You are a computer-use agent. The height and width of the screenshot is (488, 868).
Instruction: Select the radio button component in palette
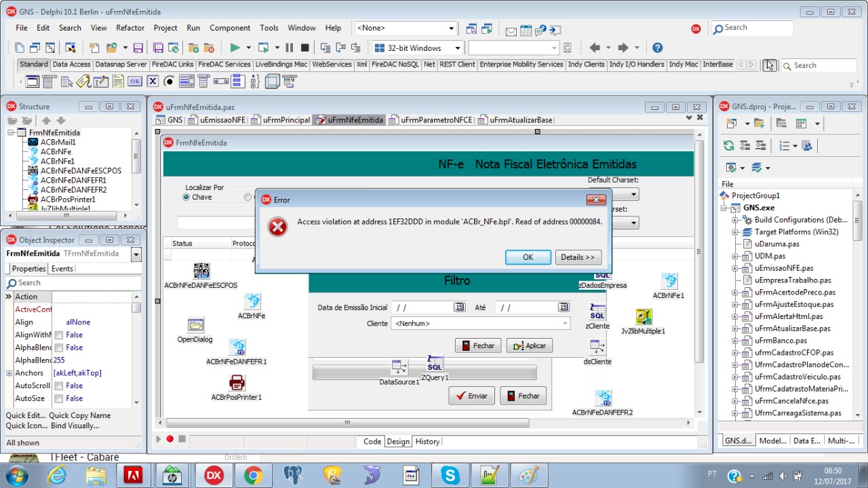170,81
